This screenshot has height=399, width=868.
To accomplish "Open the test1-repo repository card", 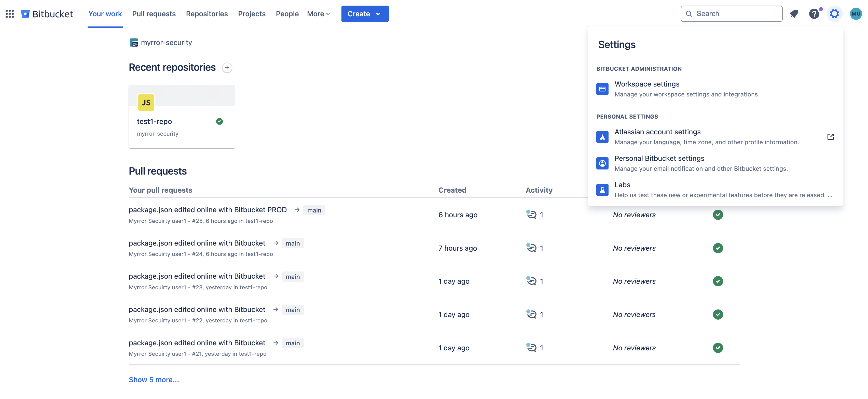I will pos(182,117).
